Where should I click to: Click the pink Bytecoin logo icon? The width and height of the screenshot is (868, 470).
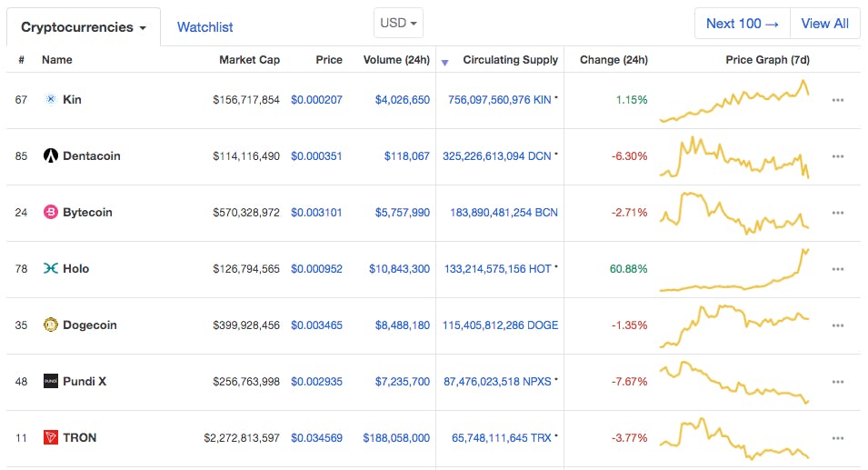[x=51, y=212]
